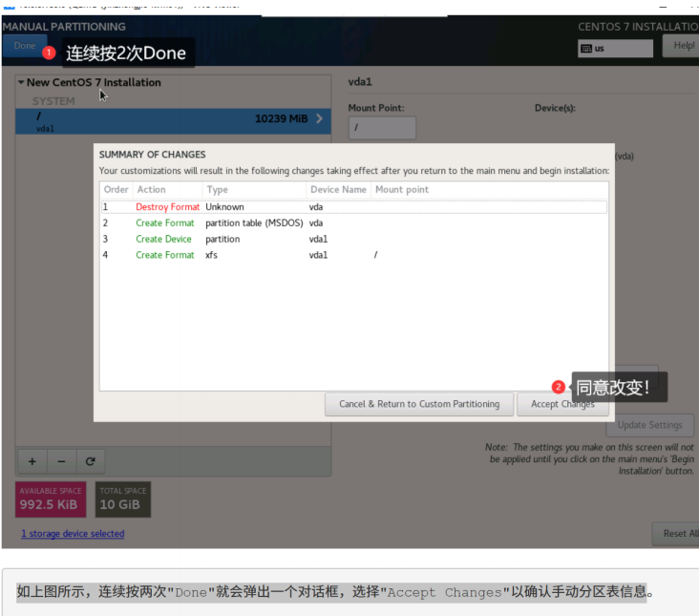The image size is (699, 616).
Task: Click the SYSTEM group label
Action: click(x=53, y=101)
